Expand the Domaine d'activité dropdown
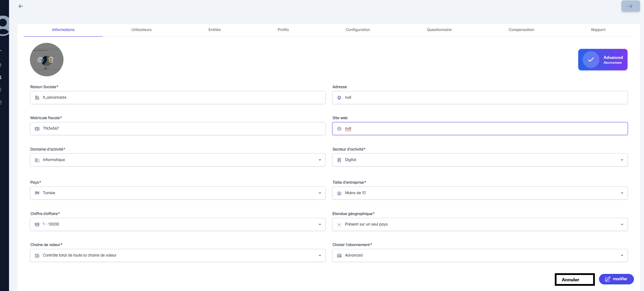644x291 pixels. 320,160
